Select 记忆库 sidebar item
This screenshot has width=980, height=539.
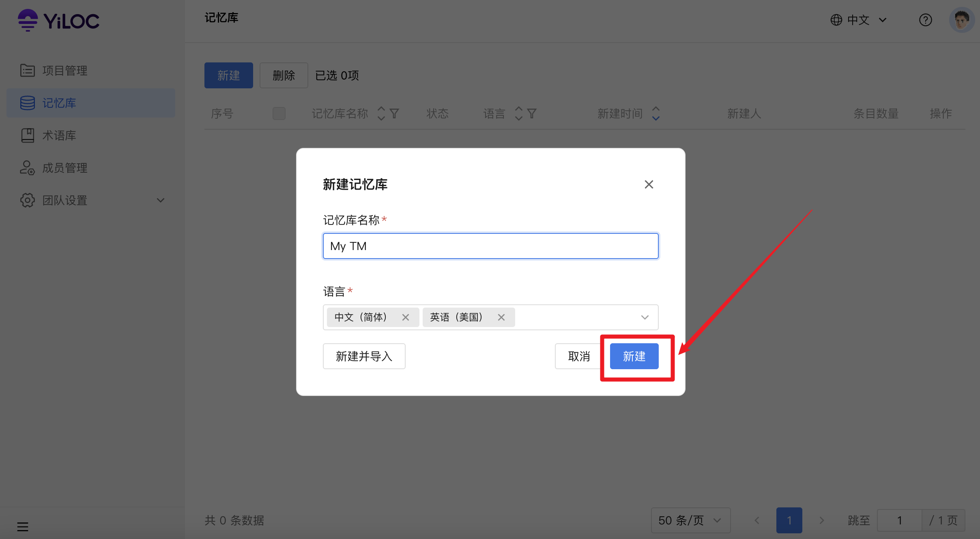click(91, 103)
